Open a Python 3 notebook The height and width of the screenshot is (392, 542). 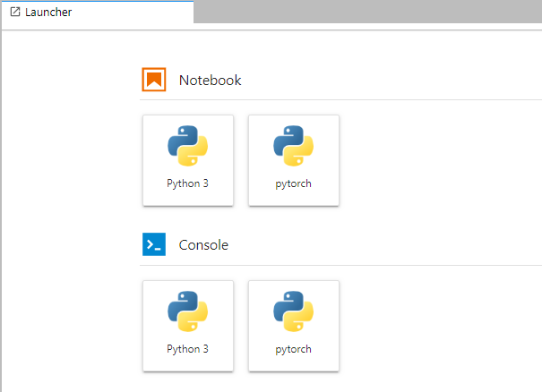(188, 160)
